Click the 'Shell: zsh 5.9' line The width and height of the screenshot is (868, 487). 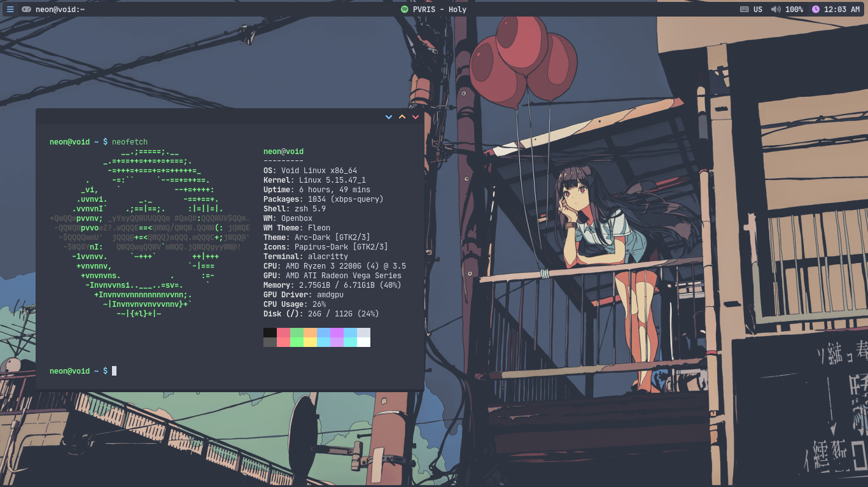coord(295,209)
